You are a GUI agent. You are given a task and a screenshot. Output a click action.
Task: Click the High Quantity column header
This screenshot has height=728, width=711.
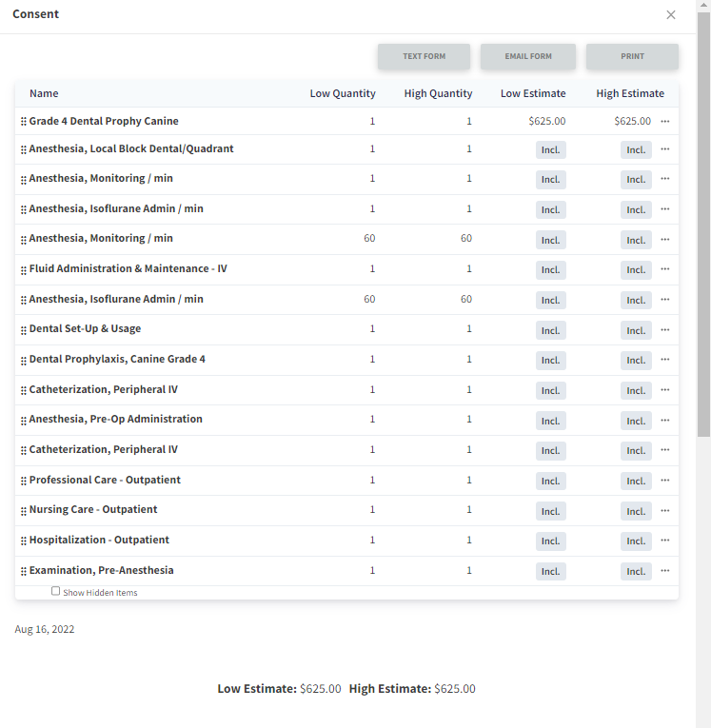[x=438, y=93]
